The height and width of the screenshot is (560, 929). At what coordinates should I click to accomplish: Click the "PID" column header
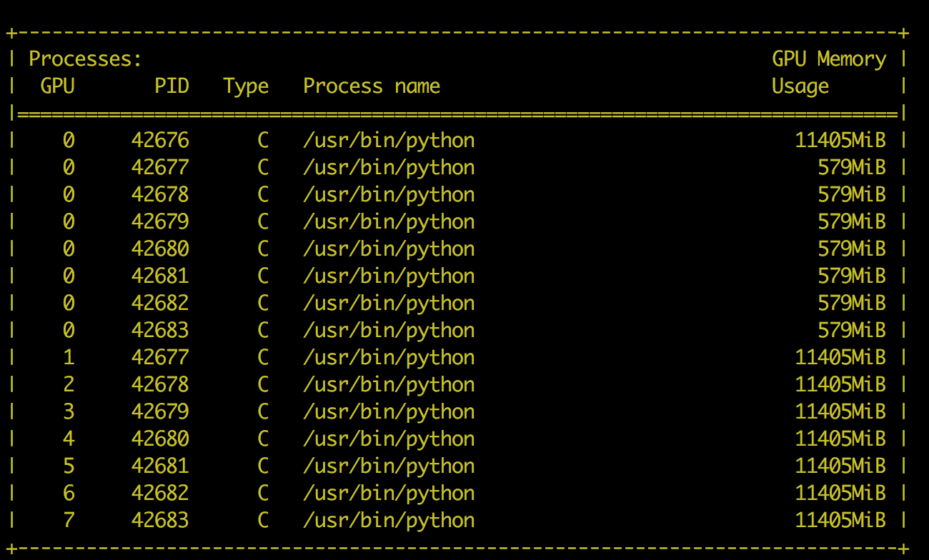click(x=172, y=86)
